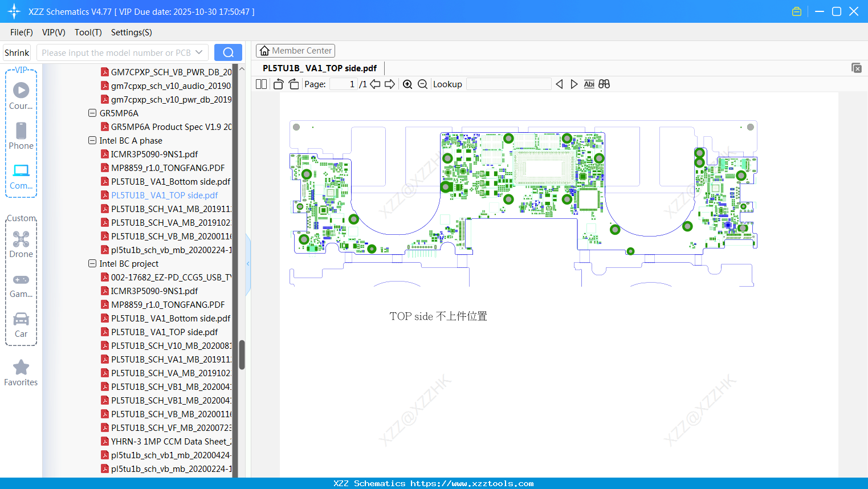Go to the previous page arrow

click(x=375, y=84)
